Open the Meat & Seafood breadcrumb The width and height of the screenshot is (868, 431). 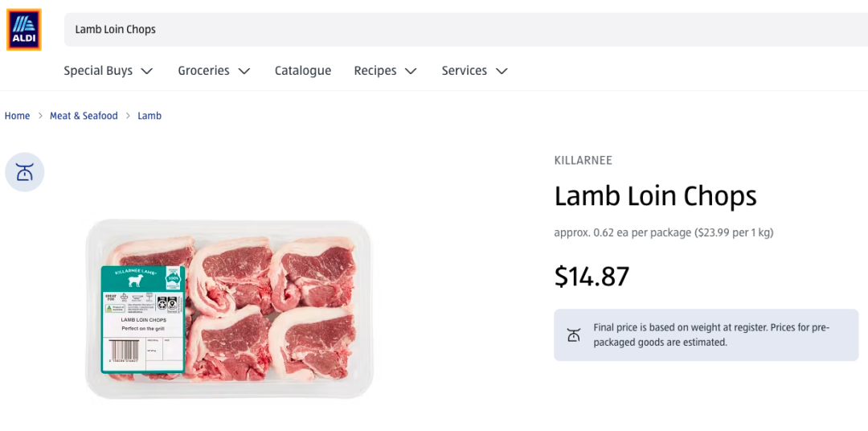point(84,116)
